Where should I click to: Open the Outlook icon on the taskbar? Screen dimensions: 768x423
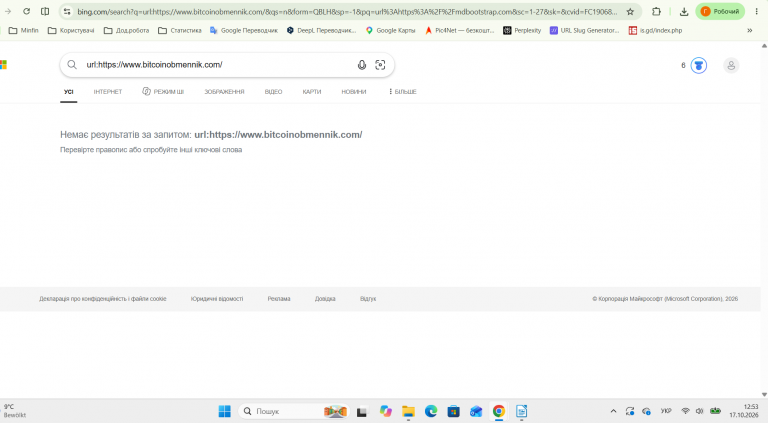pyautogui.click(x=476, y=411)
